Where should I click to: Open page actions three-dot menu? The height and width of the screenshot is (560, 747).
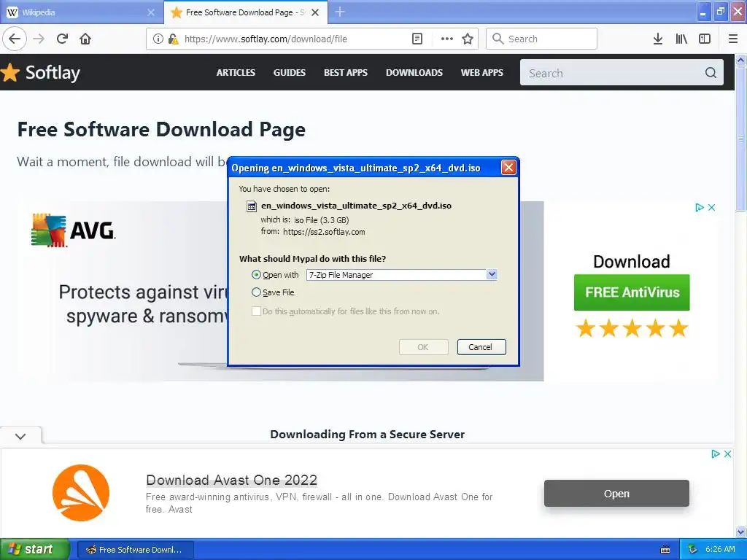pos(447,39)
